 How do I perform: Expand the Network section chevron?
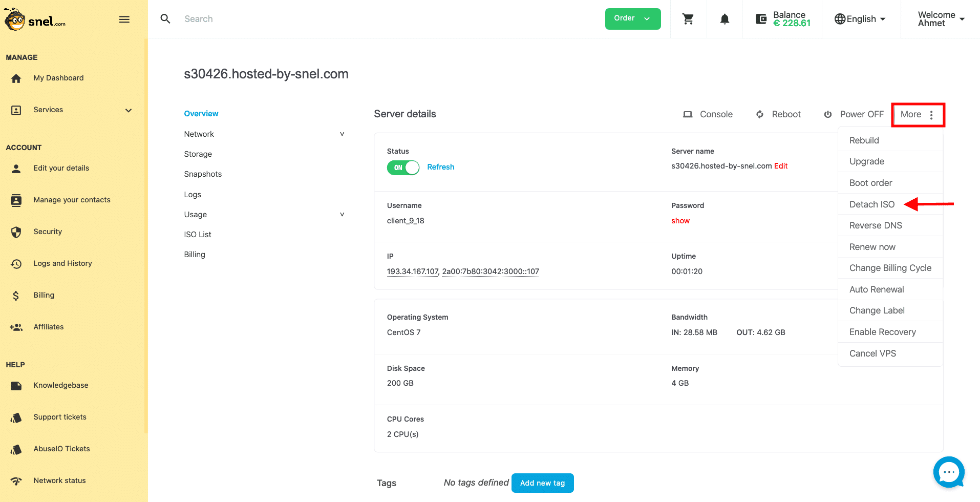point(342,134)
